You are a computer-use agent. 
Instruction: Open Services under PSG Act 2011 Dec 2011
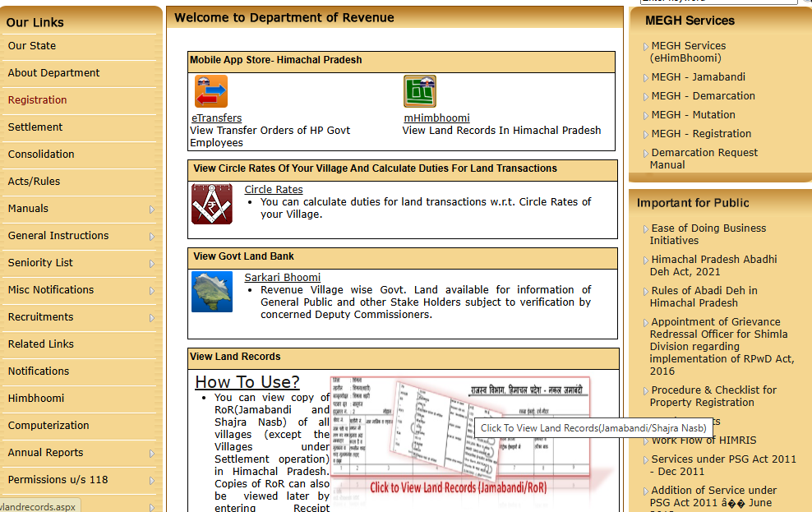point(723,465)
